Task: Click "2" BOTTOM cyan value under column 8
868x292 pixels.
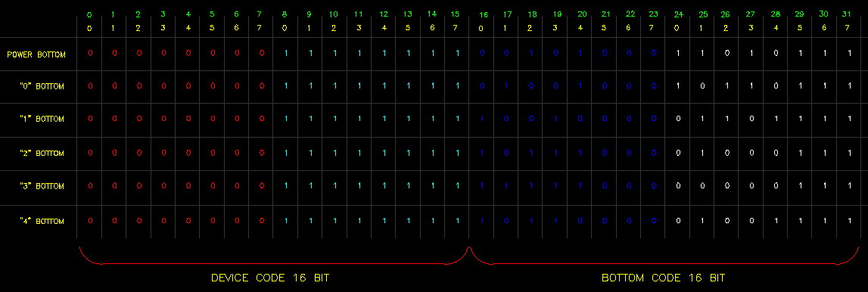Action: click(x=285, y=154)
